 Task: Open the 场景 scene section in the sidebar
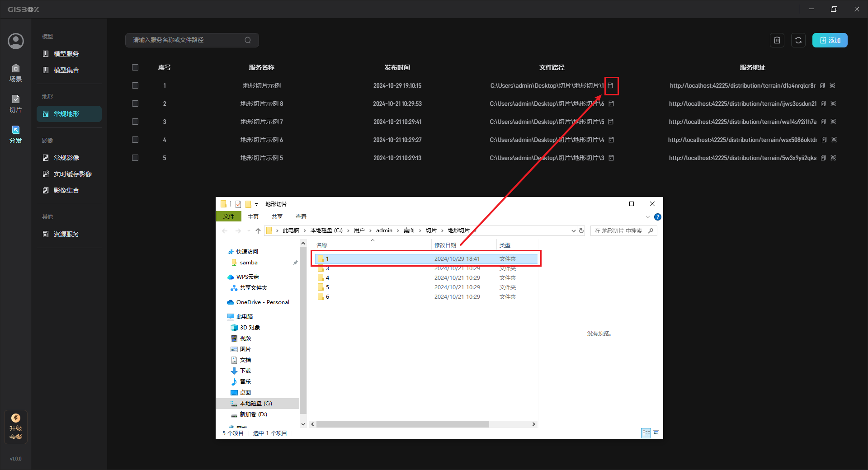16,73
